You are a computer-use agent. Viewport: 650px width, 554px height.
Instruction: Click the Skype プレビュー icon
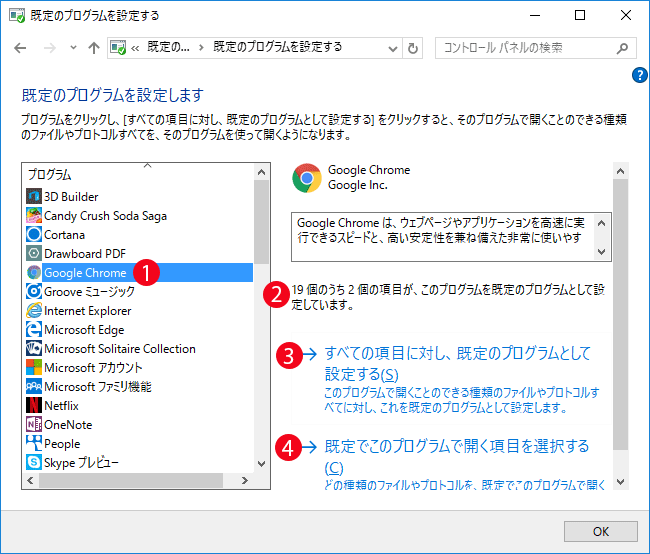(34, 462)
